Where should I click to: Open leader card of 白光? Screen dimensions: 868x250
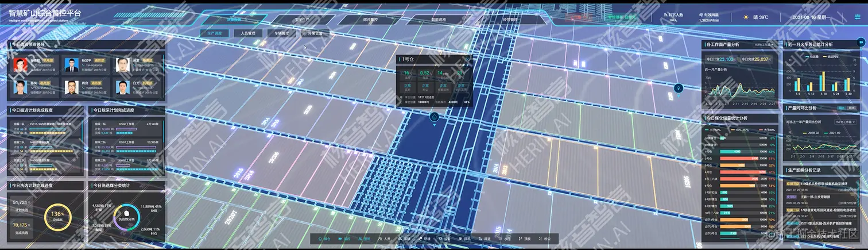click(138, 87)
